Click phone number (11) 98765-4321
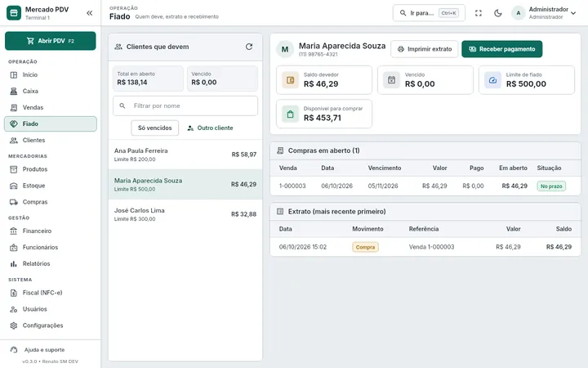The image size is (588, 368). [x=318, y=55]
